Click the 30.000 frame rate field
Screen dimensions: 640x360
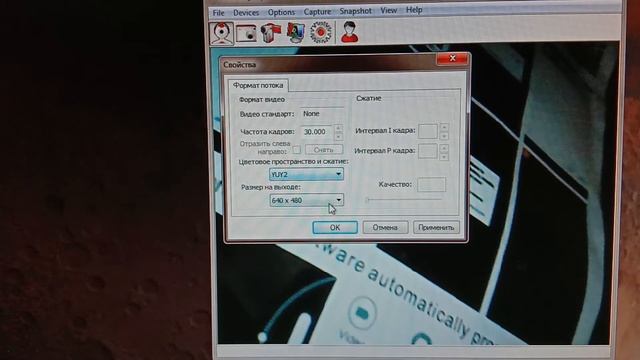pyautogui.click(x=317, y=132)
